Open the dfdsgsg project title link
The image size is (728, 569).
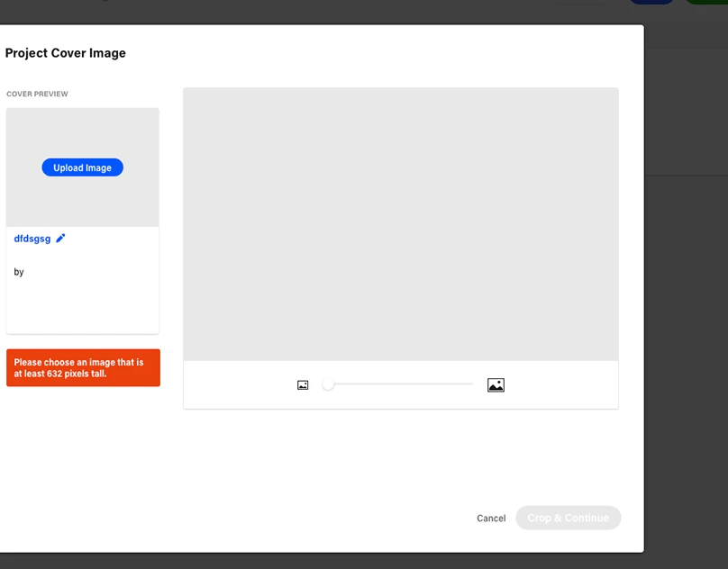32,239
